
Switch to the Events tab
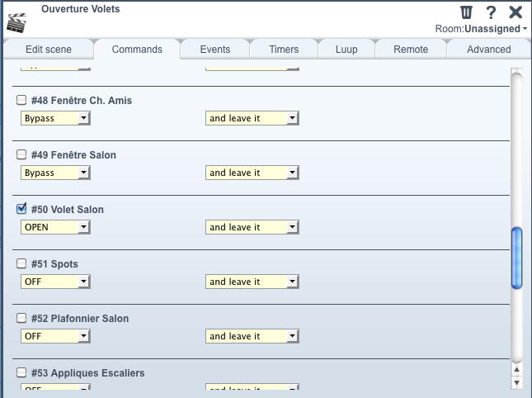215,50
